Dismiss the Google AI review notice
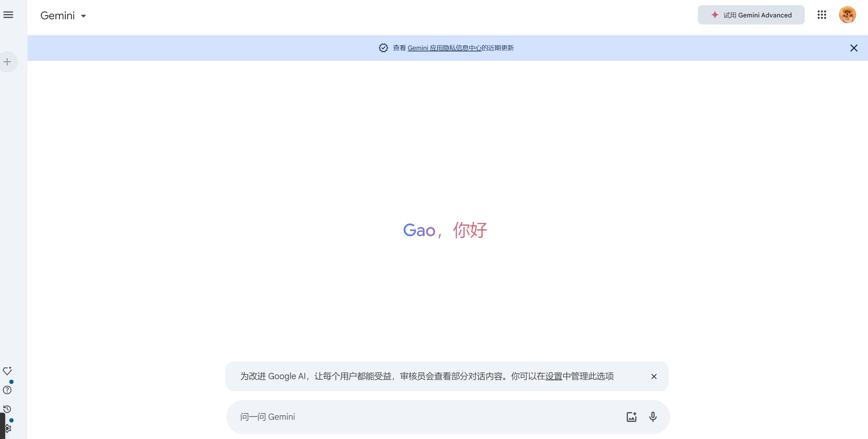The image size is (868, 439). (x=654, y=376)
